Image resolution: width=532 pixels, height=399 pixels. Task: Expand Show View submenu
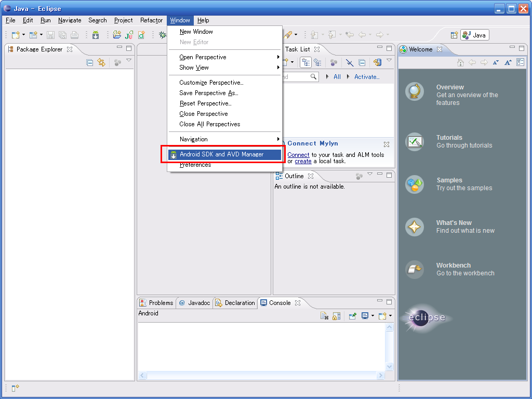[x=224, y=68]
